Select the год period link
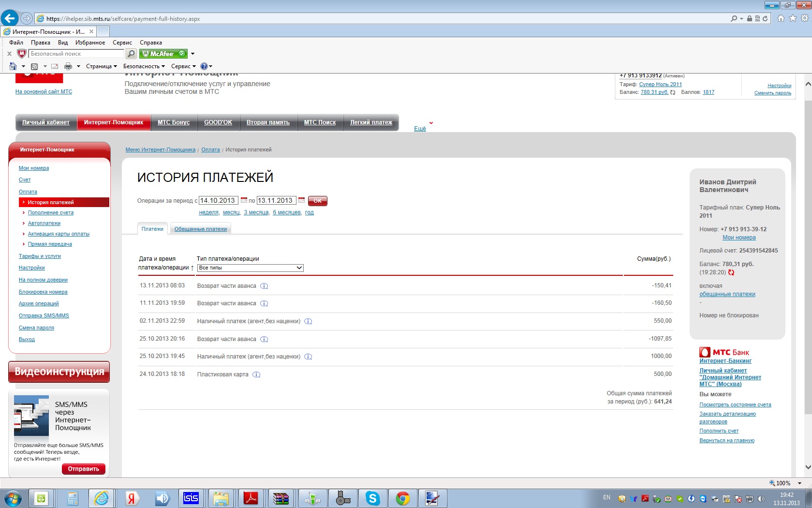812x508 pixels. pyautogui.click(x=310, y=212)
